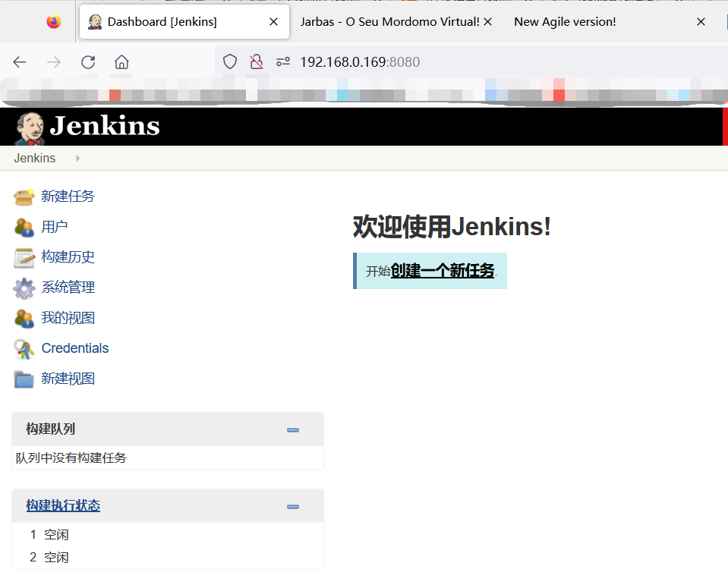Click the 队列中没有构建任务 text
The image size is (728, 588).
click(x=71, y=458)
